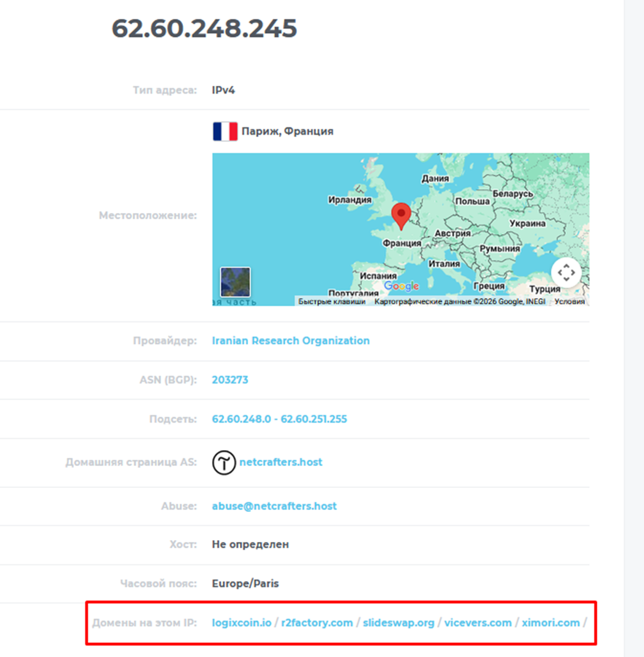The image size is (644, 657).
Task: Open r2factory.com domain link
Action: click(x=317, y=623)
